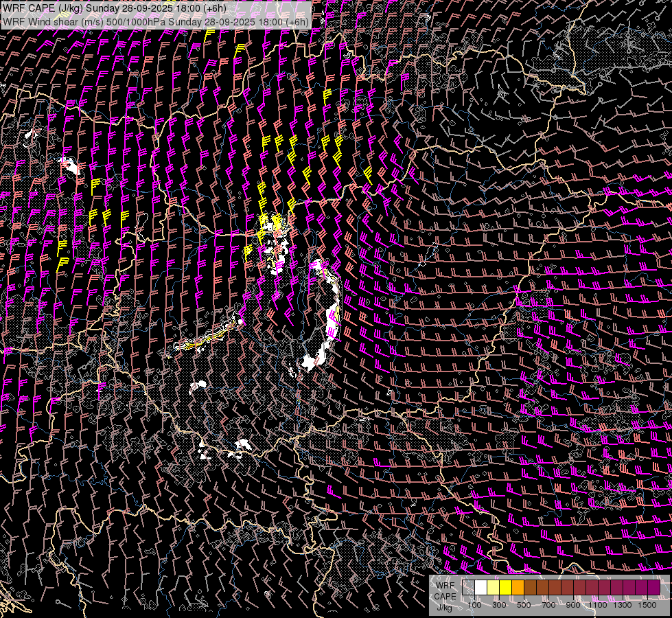The image size is (672, 618).
Task: Select the transparent first CAPE legend swatch
Action: (468, 587)
